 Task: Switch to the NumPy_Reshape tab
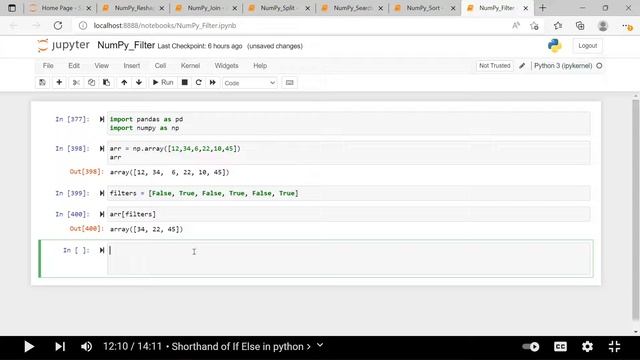(134, 8)
